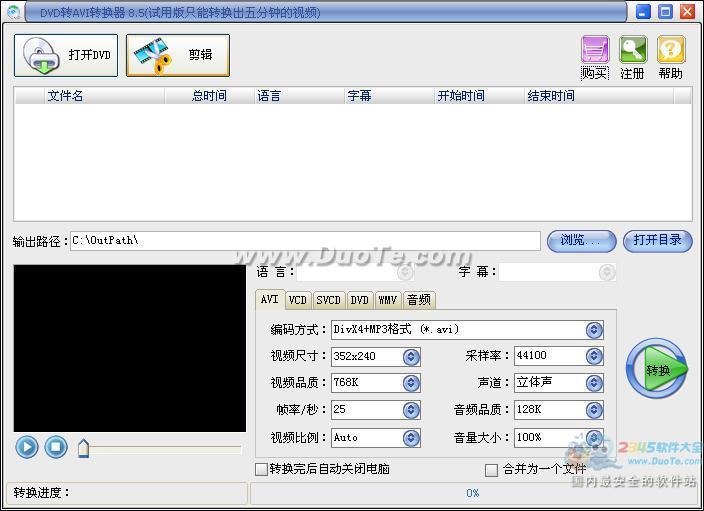
Task: Check the merge into one file (合并为一个文件) box
Action: pos(491,469)
